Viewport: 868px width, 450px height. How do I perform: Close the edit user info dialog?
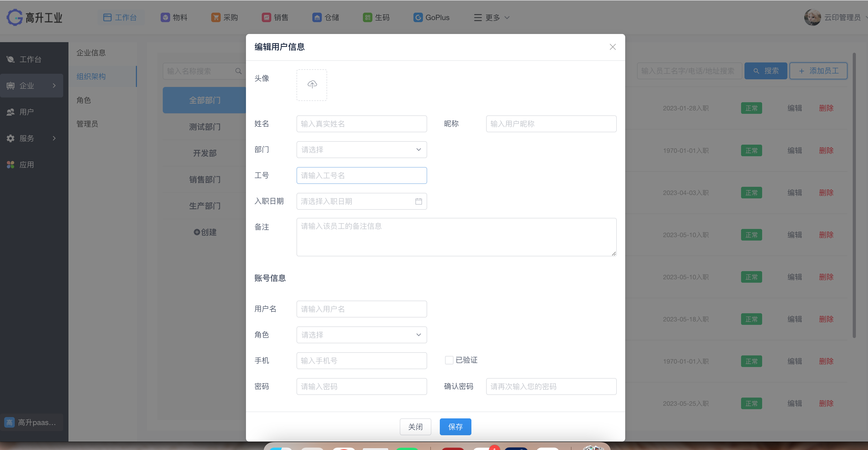click(x=613, y=47)
